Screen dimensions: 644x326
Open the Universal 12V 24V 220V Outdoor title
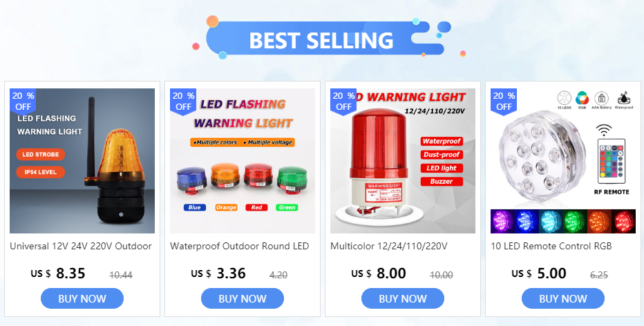[81, 247]
